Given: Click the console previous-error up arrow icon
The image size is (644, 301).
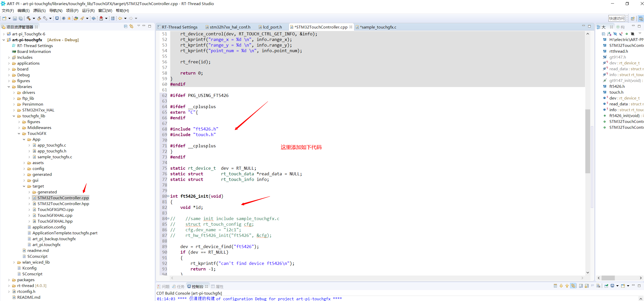Looking at the screenshot, I should (x=567, y=286).
